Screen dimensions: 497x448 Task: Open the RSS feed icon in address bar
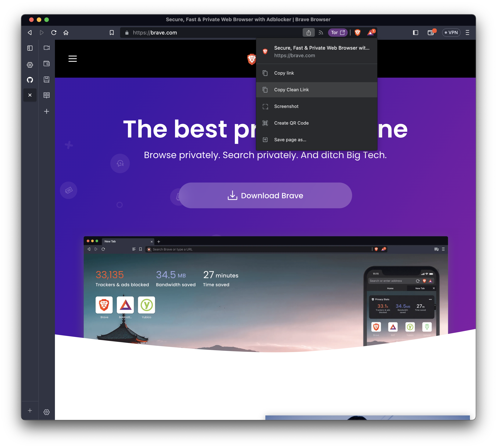[x=321, y=33]
